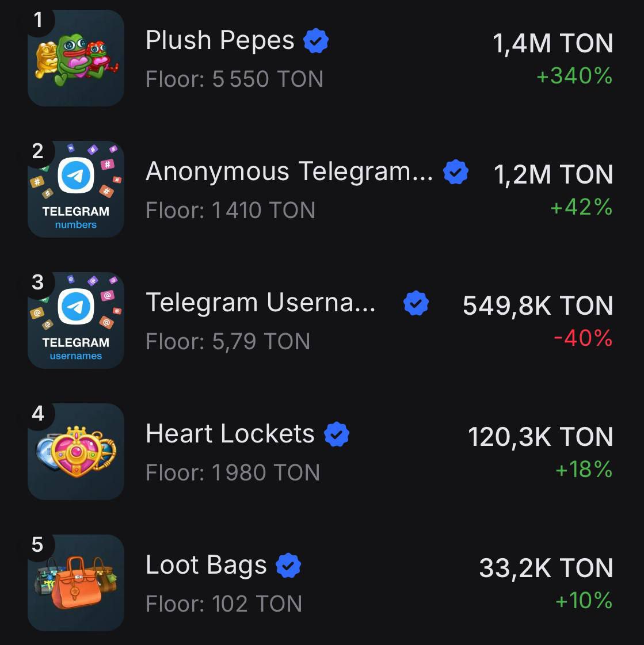Tap the Telegram usernames collection icon
The width and height of the screenshot is (644, 645).
pos(76,320)
